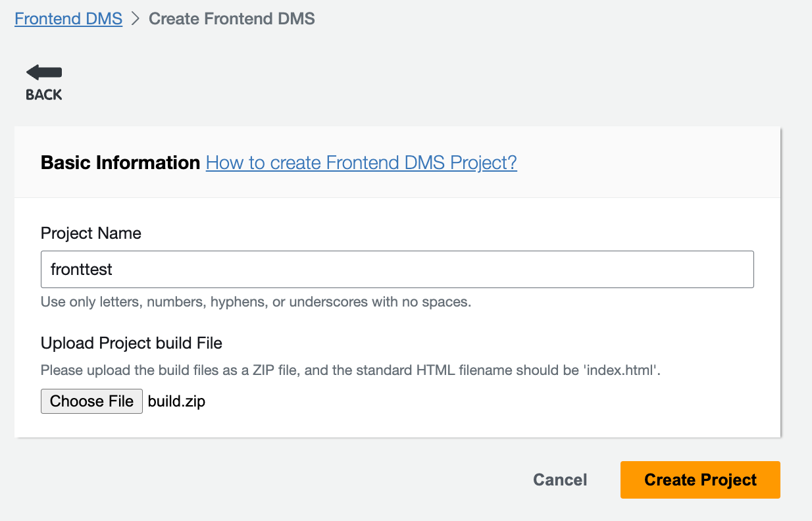Click the Basic Information heading

pyautogui.click(x=120, y=162)
